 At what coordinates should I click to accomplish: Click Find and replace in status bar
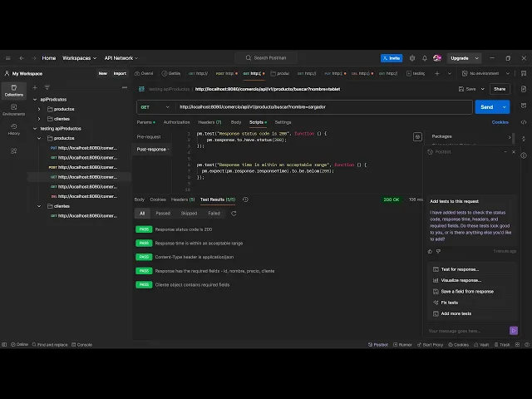[x=50, y=344]
